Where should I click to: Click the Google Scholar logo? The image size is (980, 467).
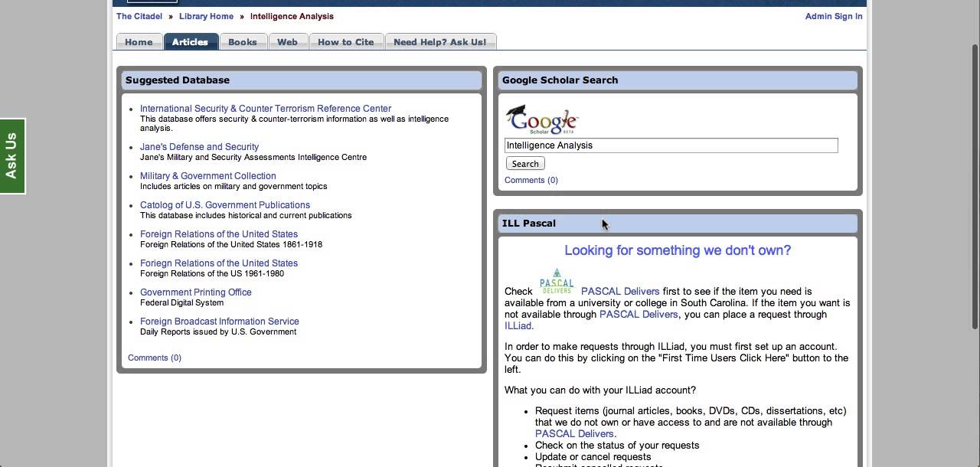point(542,119)
